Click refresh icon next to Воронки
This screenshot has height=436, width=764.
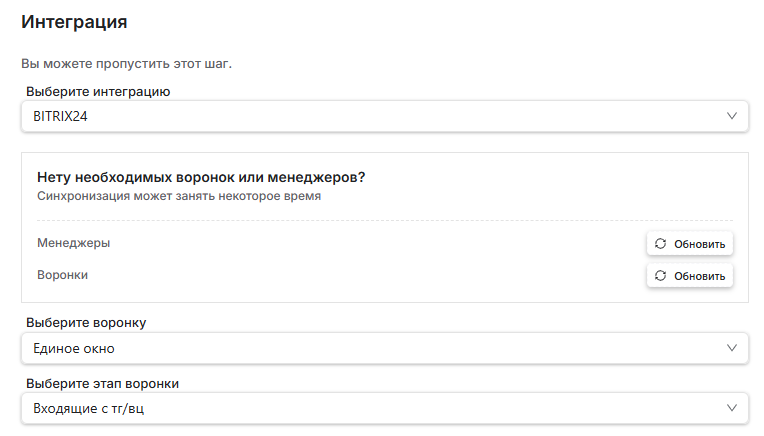point(660,275)
